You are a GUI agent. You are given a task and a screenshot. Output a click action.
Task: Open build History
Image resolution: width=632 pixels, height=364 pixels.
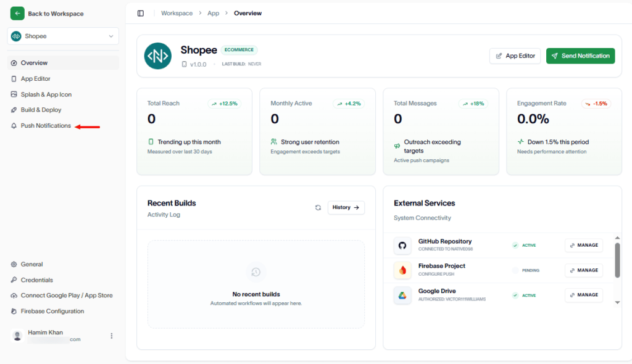(x=346, y=207)
